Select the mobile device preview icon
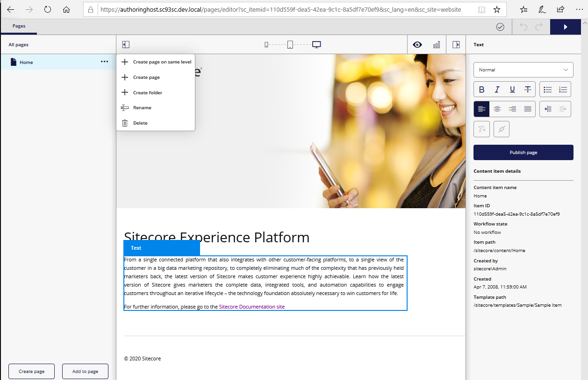588x380 pixels. 266,43
